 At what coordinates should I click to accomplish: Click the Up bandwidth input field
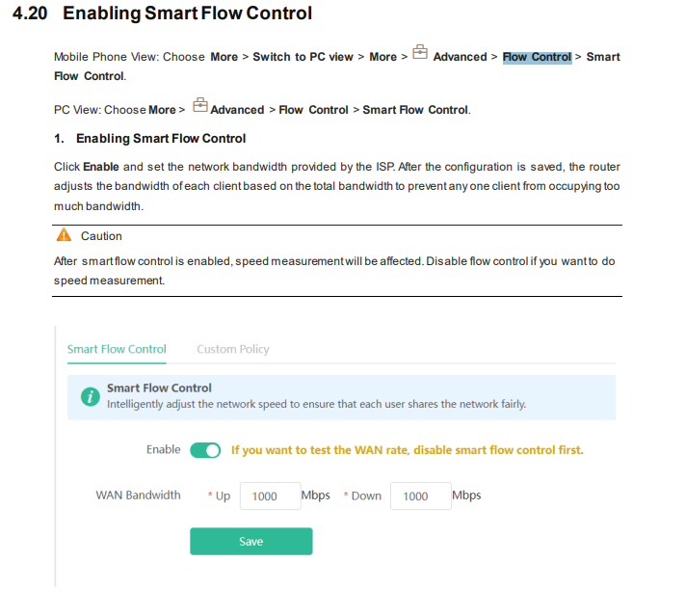[x=271, y=495]
